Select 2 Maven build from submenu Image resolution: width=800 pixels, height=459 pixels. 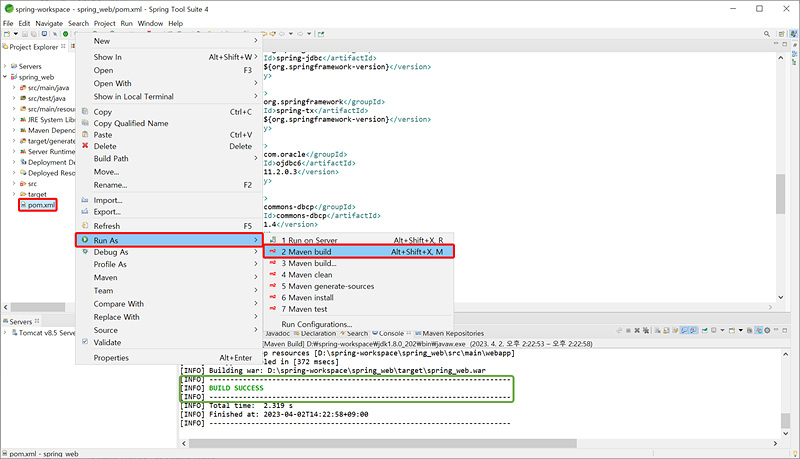(359, 251)
